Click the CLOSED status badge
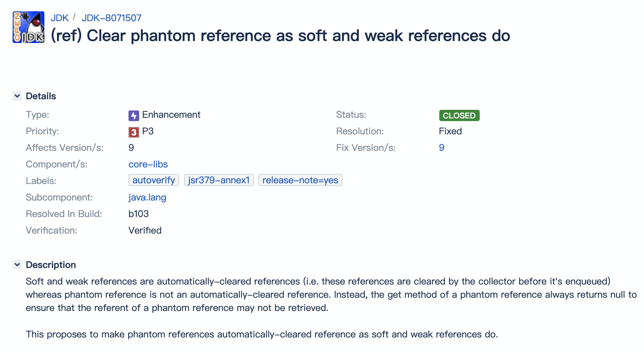Image resolution: width=644 pixels, height=352 pixels. point(459,115)
